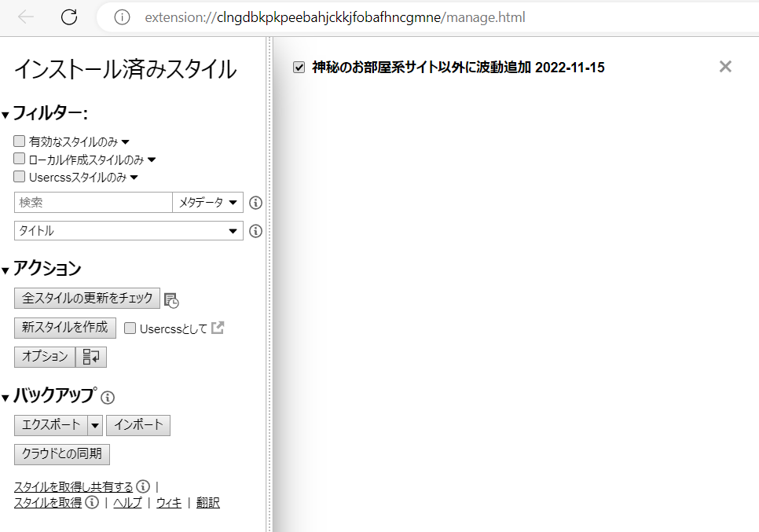
Task: Click the Usercss external link icon
Action: tap(218, 328)
